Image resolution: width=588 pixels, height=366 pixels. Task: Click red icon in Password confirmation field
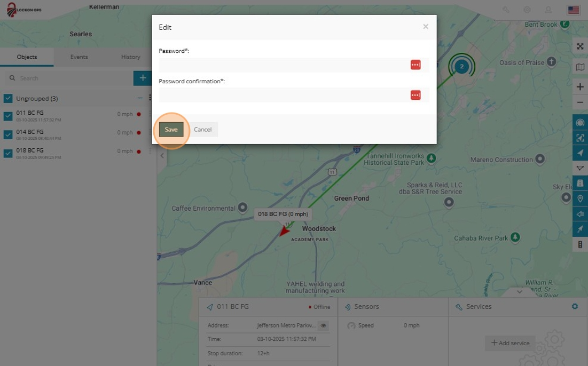tap(415, 95)
